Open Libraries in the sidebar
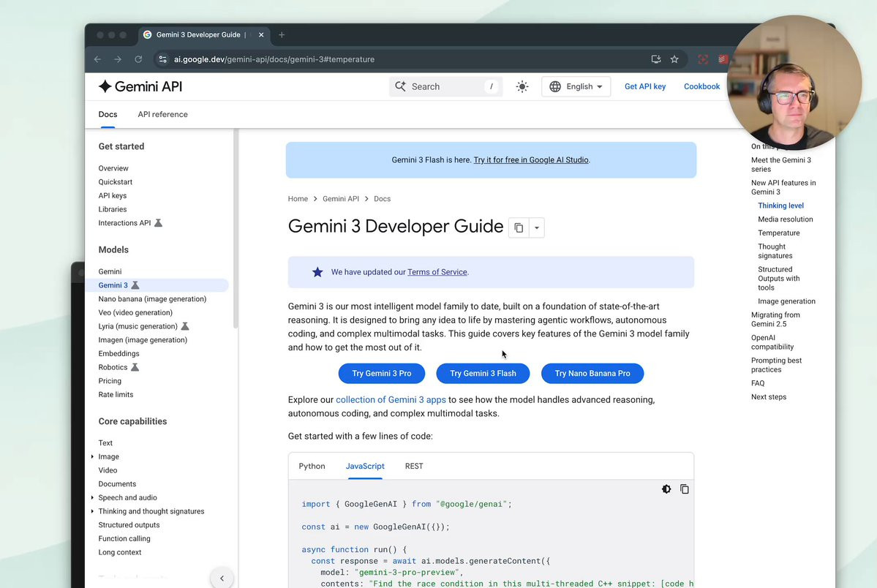The height and width of the screenshot is (588, 877). click(113, 209)
